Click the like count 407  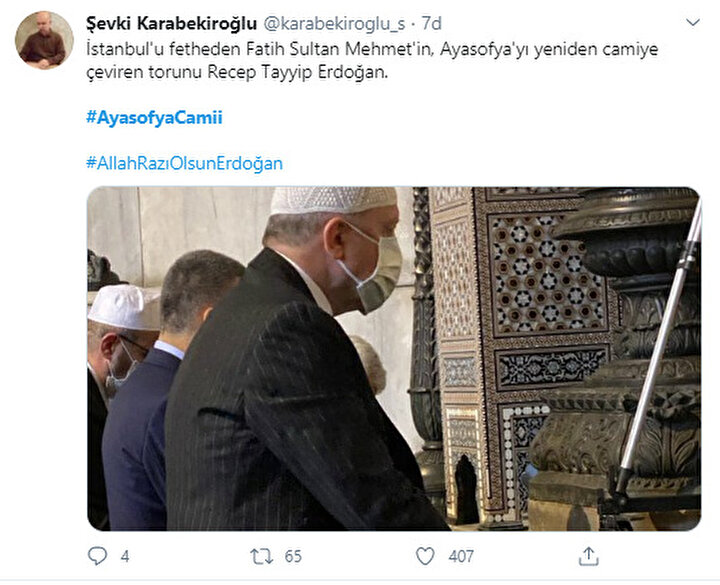[461, 557]
